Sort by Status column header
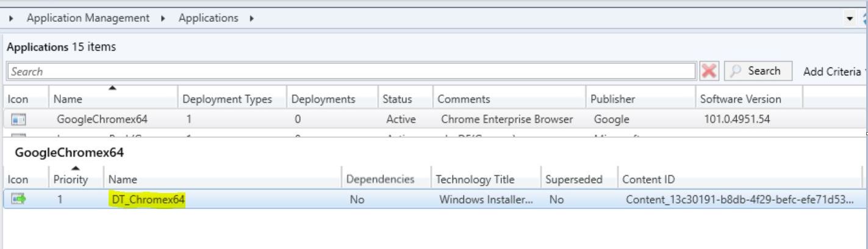This screenshot has height=249, width=868. coord(405,99)
